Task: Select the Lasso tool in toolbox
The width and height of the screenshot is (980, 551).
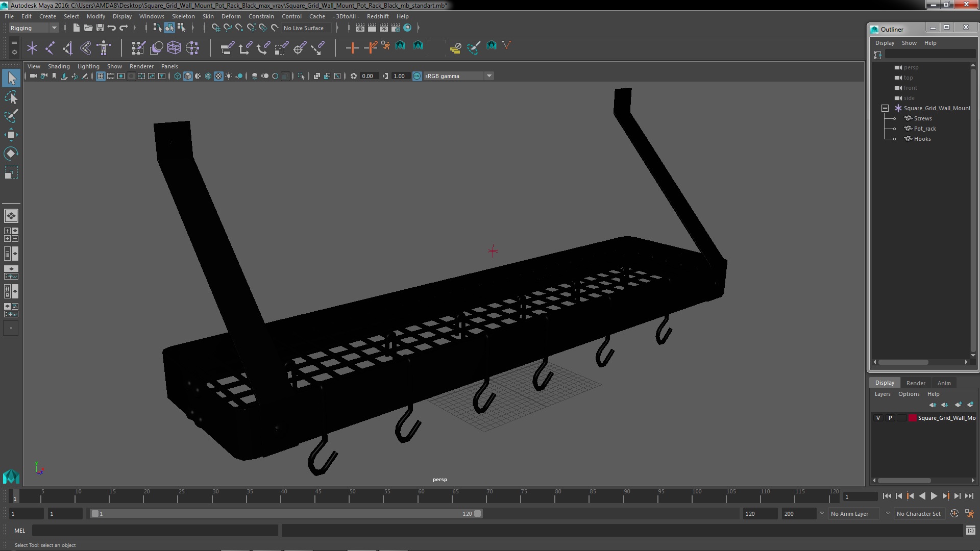Action: pyautogui.click(x=11, y=97)
